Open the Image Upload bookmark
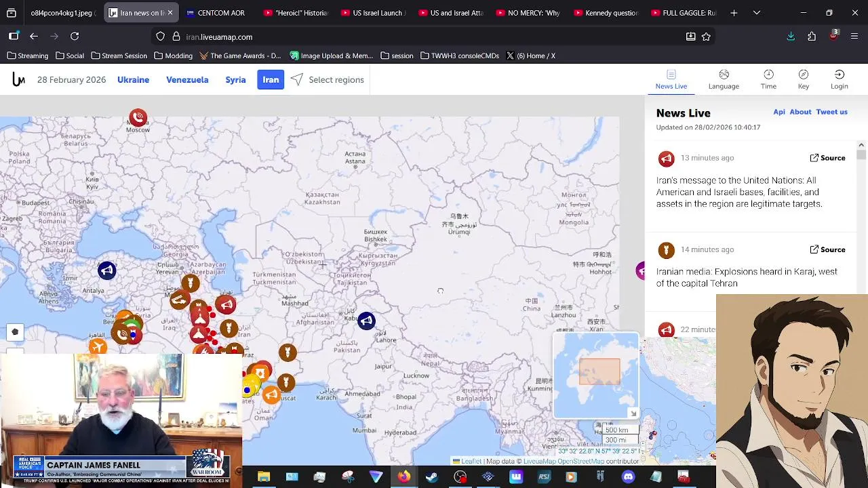This screenshot has width=868, height=488. (x=332, y=56)
